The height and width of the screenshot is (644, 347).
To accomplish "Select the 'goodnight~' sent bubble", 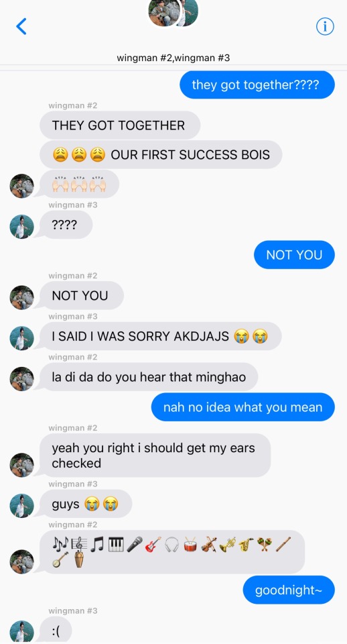I will point(289,590).
